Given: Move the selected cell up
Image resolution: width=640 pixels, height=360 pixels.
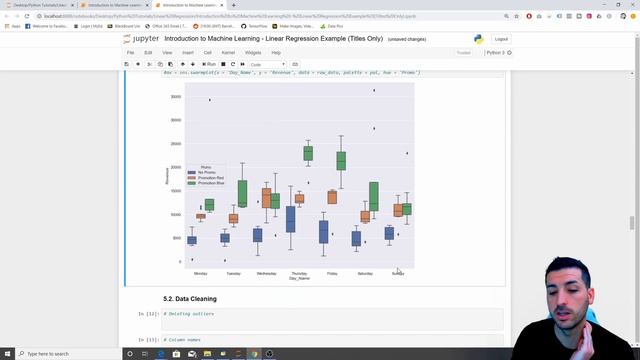Looking at the screenshot, I should (x=182, y=64).
